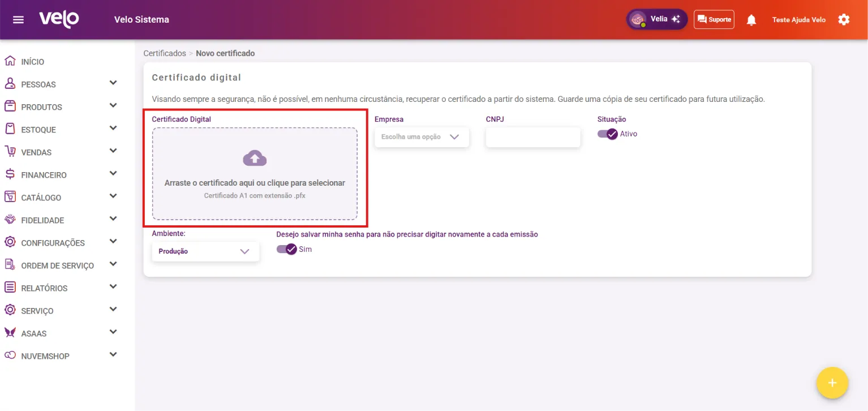The image size is (868, 411).
Task: Expand the Configurações menu chevron
Action: [x=113, y=242]
